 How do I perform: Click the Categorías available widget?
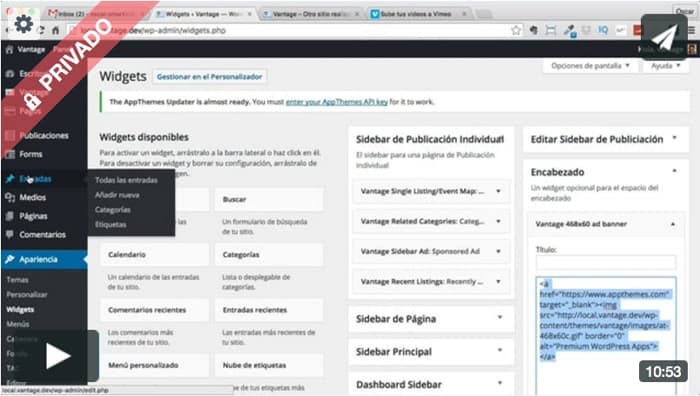coord(269,254)
